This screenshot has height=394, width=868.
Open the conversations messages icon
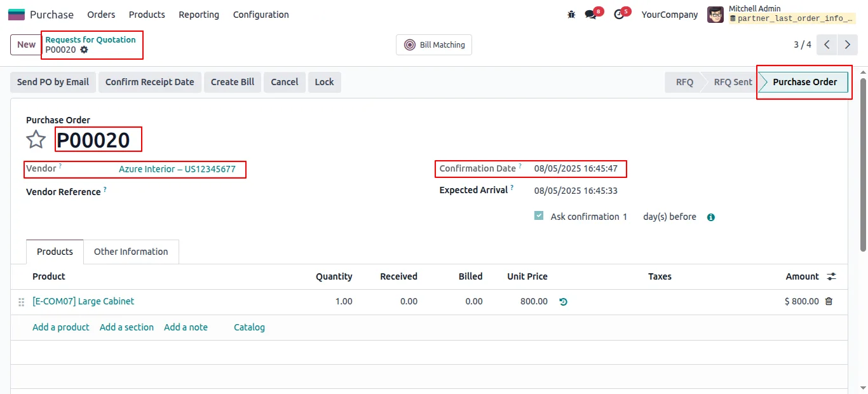(591, 15)
